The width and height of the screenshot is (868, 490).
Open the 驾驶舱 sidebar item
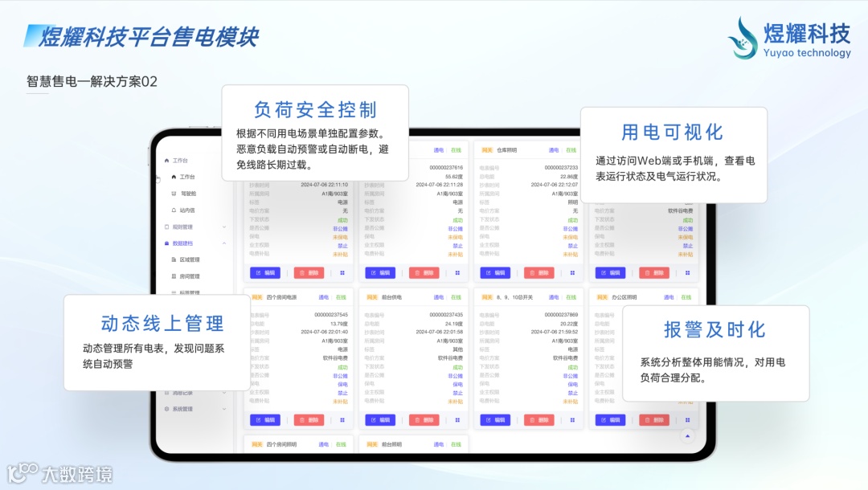[187, 194]
